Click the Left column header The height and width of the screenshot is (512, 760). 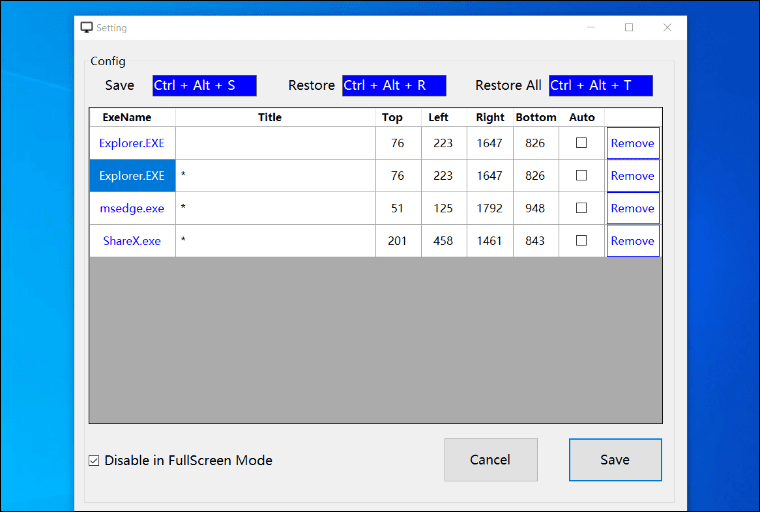click(444, 117)
